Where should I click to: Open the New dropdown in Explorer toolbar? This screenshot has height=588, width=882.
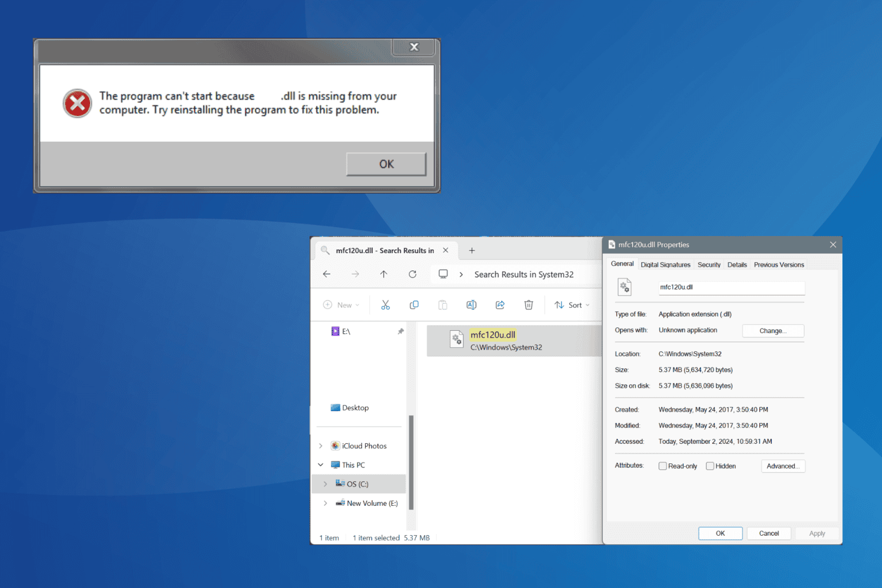[341, 305]
